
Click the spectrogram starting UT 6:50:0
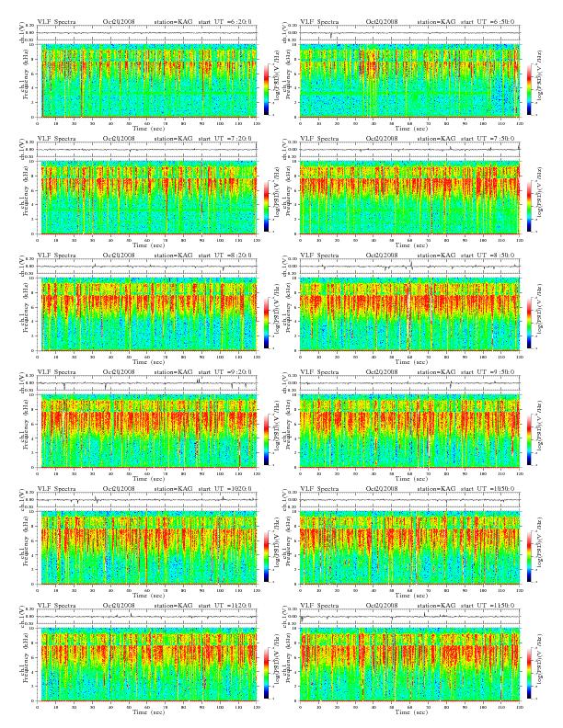click(409, 81)
